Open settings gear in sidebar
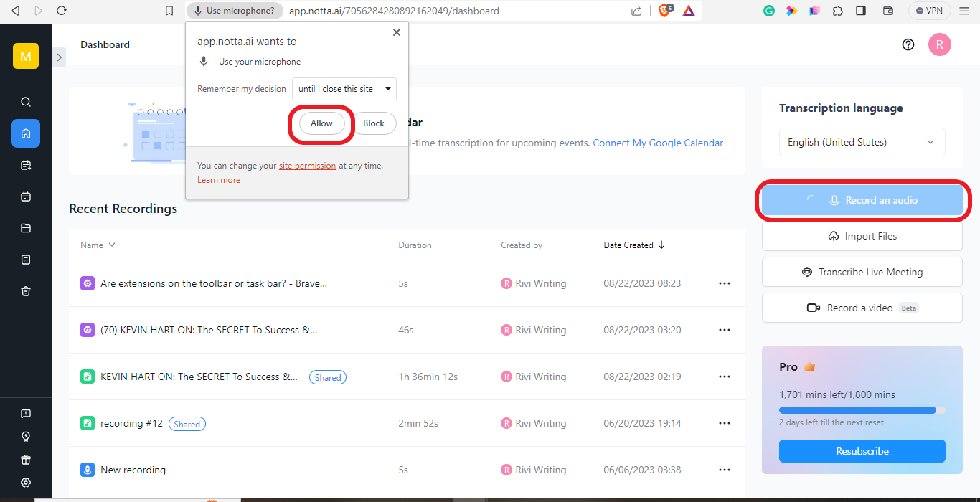980x502 pixels. click(x=26, y=483)
